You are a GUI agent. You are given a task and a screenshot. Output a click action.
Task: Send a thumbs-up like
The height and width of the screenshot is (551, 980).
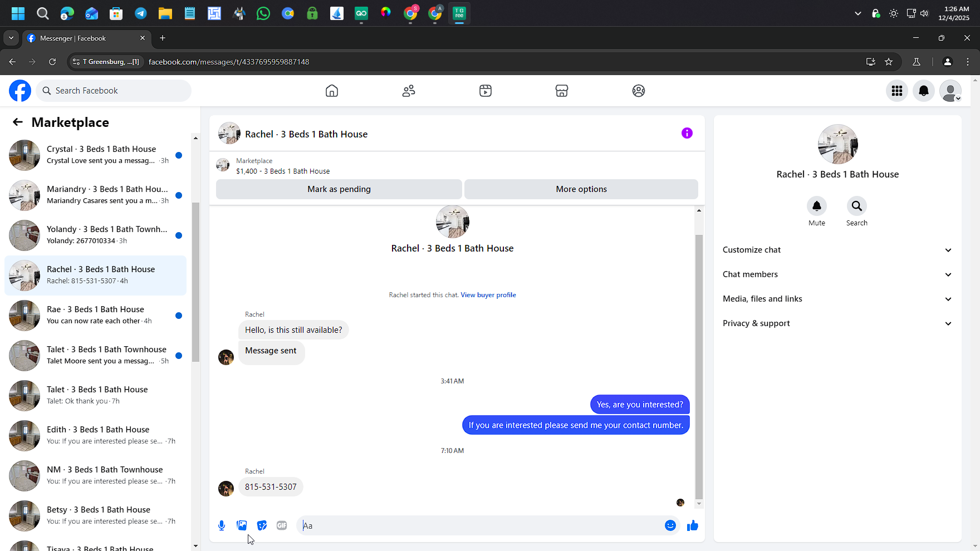tap(693, 525)
